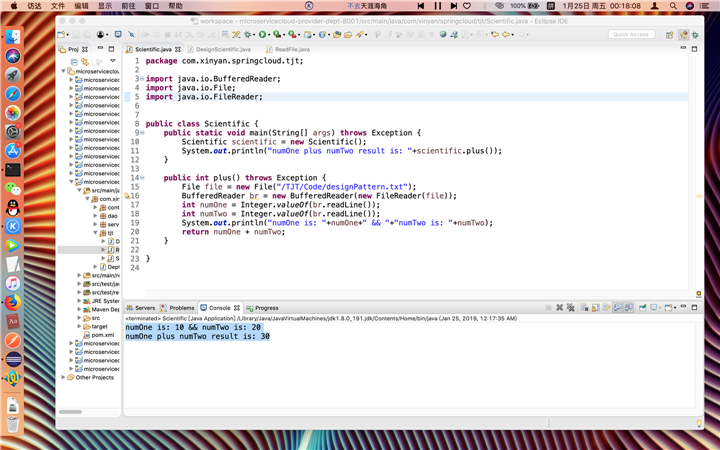Click the Debug bug toolbar icon
This screenshot has width=720, height=450.
248,34
